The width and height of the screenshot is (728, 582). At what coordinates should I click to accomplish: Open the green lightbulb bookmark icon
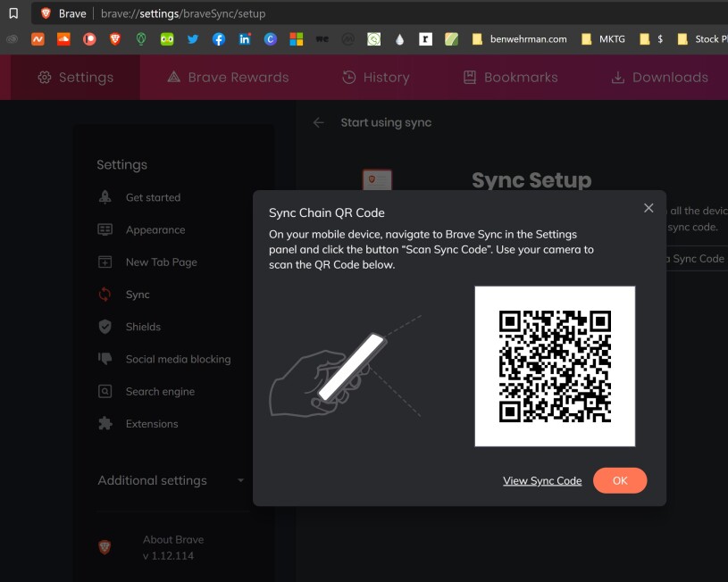coord(140,39)
